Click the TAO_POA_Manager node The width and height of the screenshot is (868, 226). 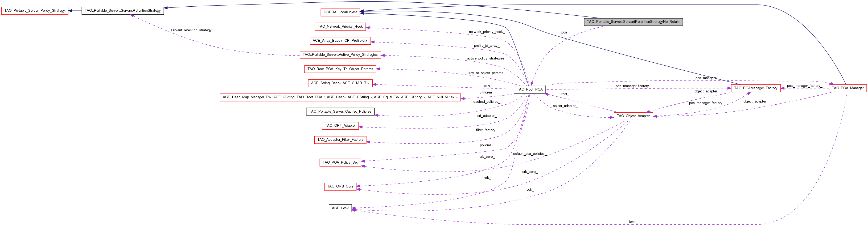click(x=848, y=88)
